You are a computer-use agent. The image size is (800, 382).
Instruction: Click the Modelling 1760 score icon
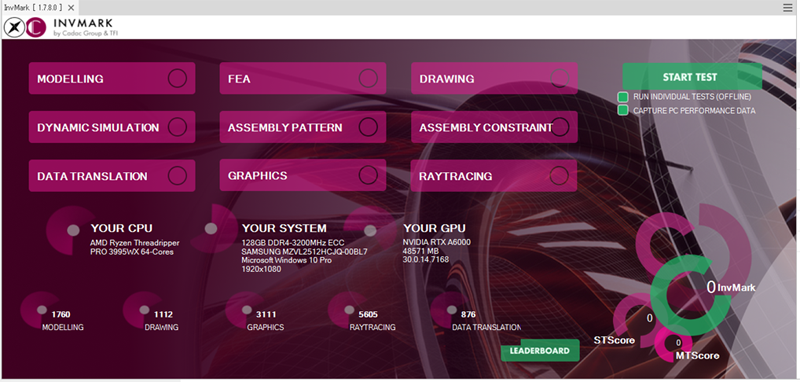click(40, 310)
